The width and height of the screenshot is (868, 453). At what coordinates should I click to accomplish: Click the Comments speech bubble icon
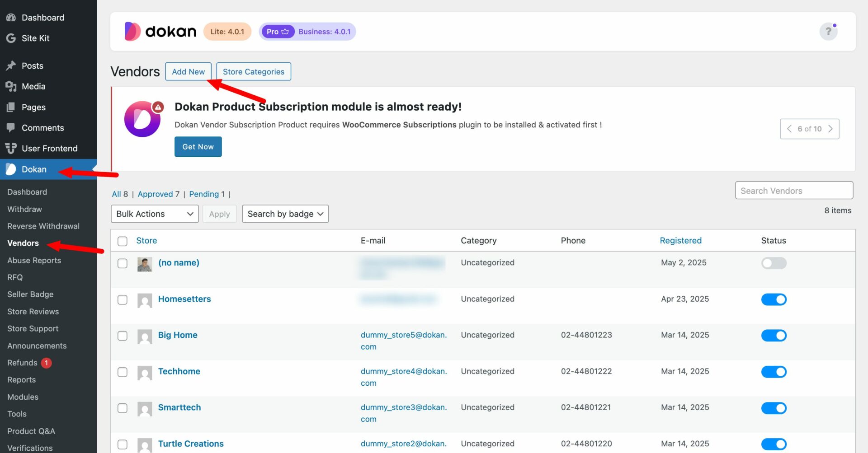(x=11, y=128)
